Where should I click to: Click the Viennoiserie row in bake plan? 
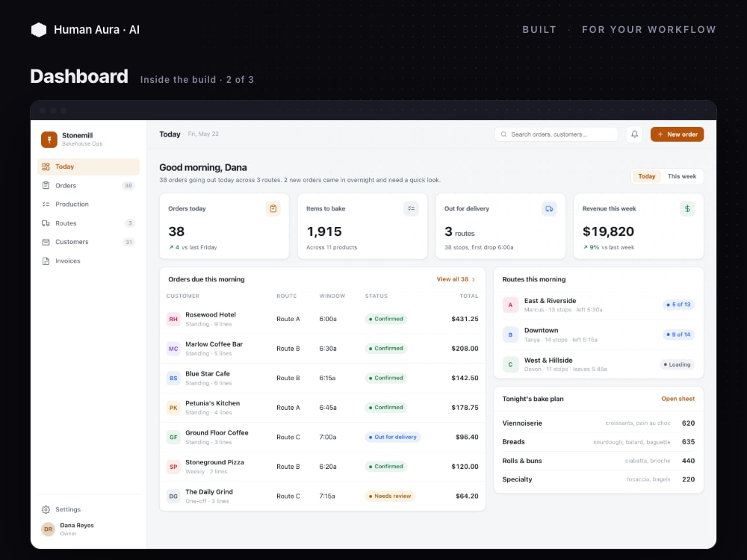(x=598, y=423)
